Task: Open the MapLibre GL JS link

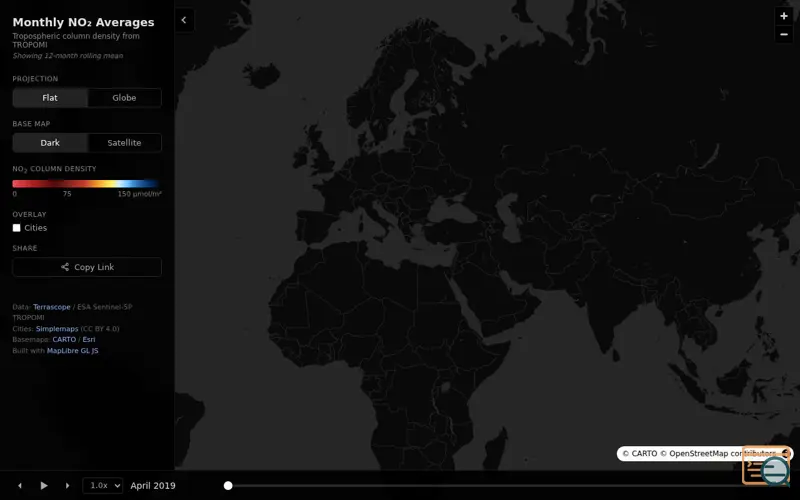Action: [x=72, y=351]
